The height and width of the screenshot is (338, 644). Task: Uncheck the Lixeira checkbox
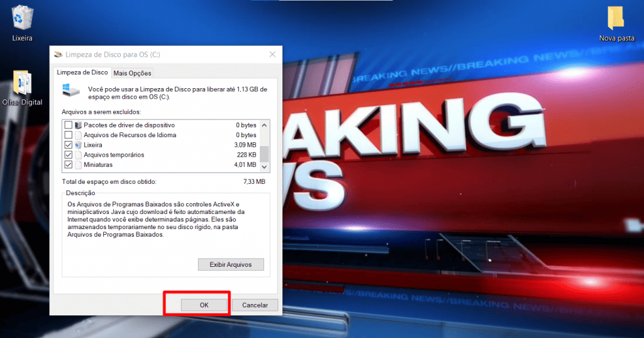click(68, 145)
